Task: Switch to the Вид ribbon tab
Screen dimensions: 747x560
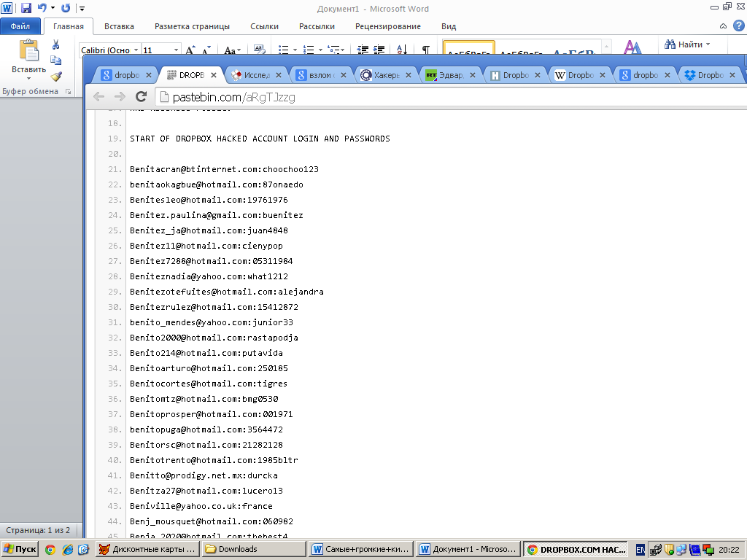Action: click(x=449, y=27)
